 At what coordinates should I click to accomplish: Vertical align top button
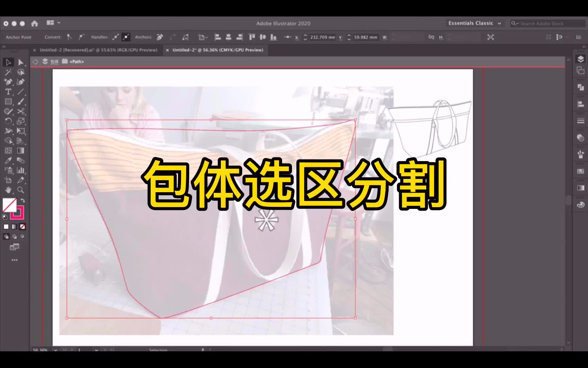click(x=252, y=37)
